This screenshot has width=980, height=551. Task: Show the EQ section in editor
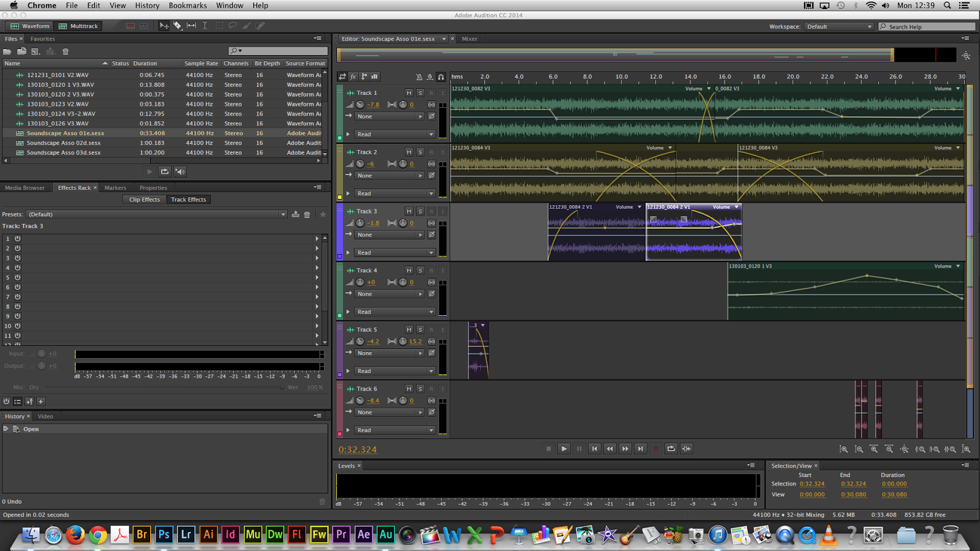(x=374, y=77)
